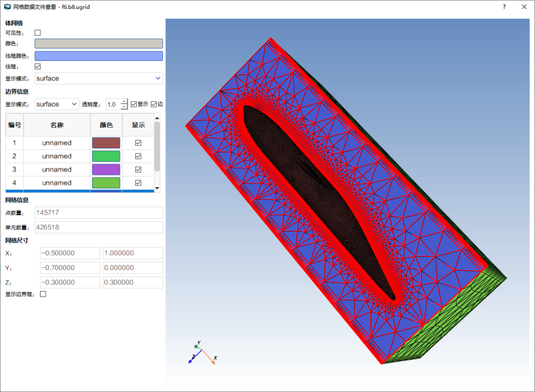Click the XYZ orientation axes widget
Viewport: 535px width, 392px height.
click(x=203, y=353)
